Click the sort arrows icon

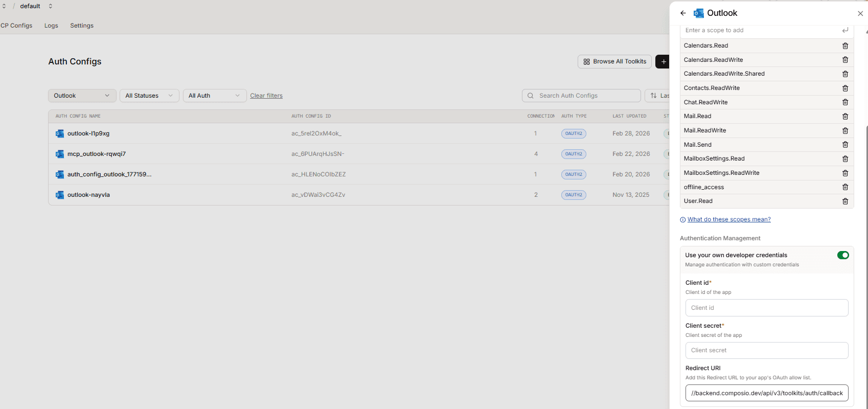point(653,96)
